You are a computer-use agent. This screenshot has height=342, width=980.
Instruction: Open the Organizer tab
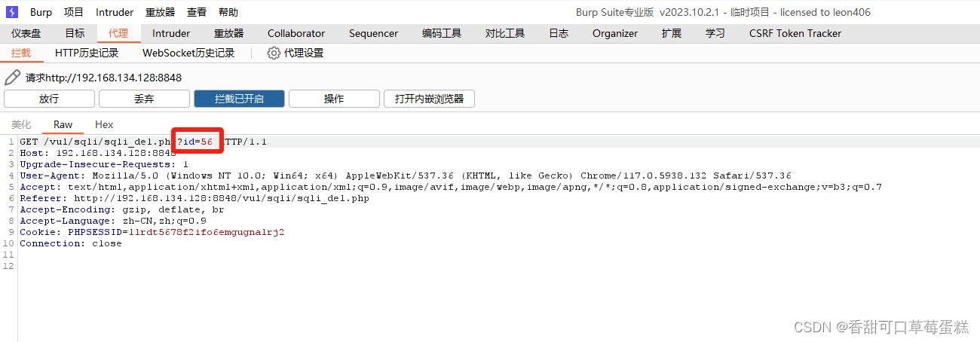(615, 33)
